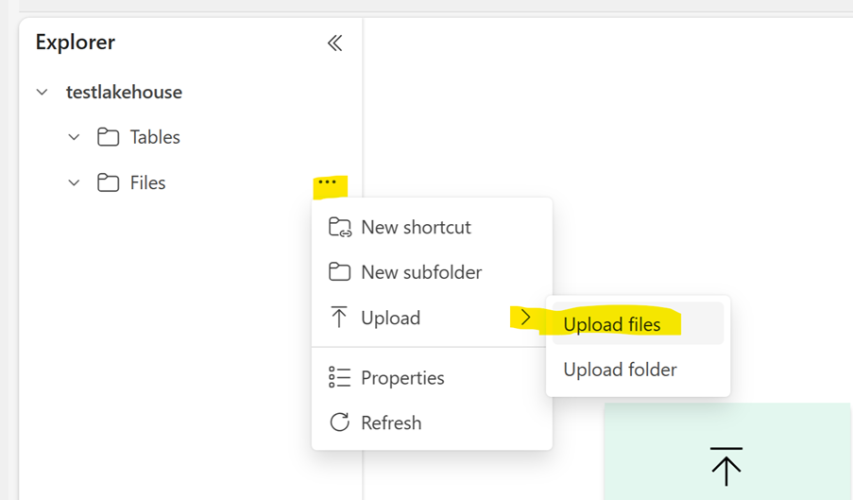Expand the Upload submenu arrow
Viewport: 853px width, 500px height.
(x=526, y=318)
